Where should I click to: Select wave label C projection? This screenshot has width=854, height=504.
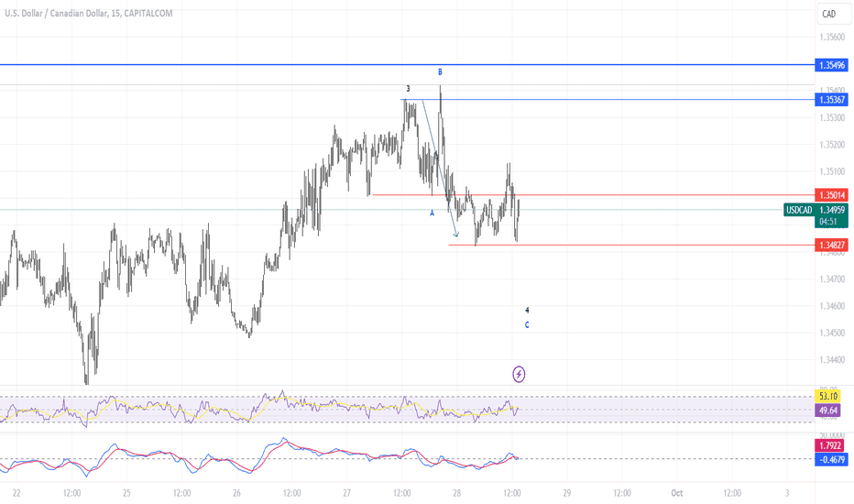527,325
